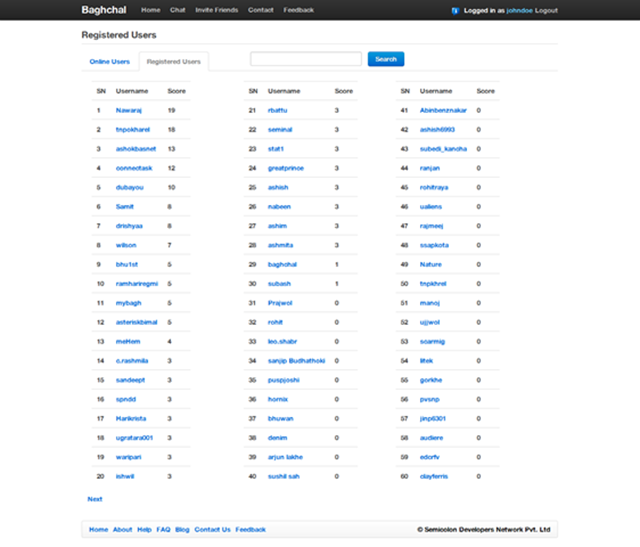Screen dimensions: 640x547
Task: Open FAQ footer link
Action: point(163,529)
